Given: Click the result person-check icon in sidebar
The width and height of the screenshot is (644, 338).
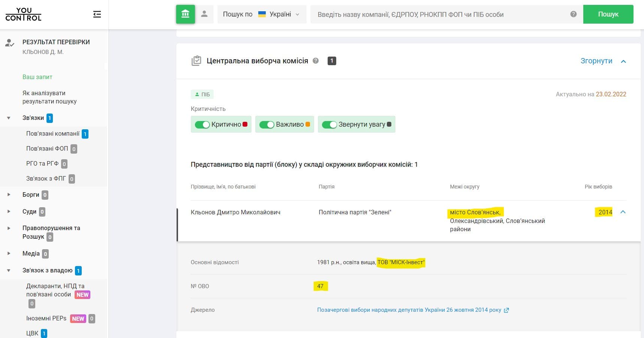Looking at the screenshot, I should (10, 43).
